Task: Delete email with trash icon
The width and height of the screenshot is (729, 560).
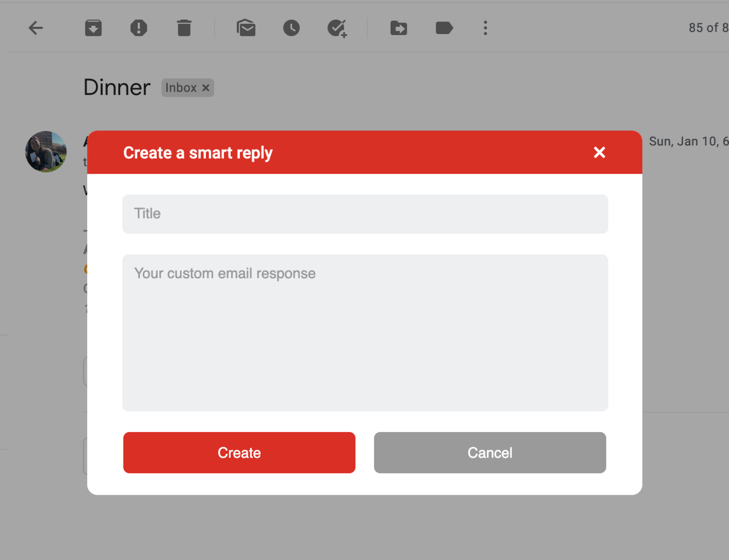Action: (x=184, y=28)
